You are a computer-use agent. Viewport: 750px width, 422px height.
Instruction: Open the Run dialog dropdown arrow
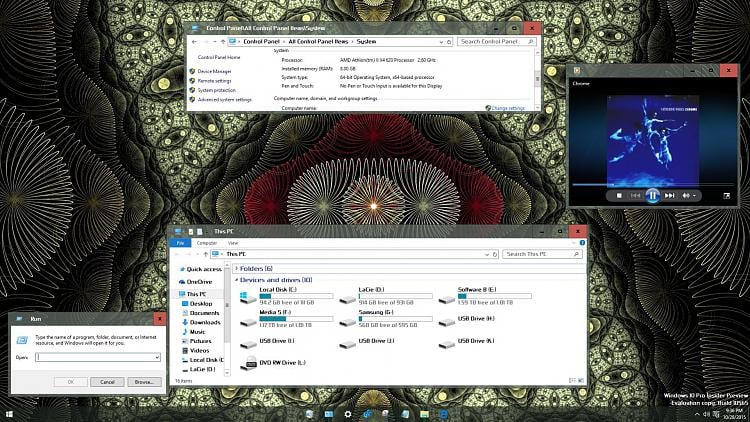point(156,357)
